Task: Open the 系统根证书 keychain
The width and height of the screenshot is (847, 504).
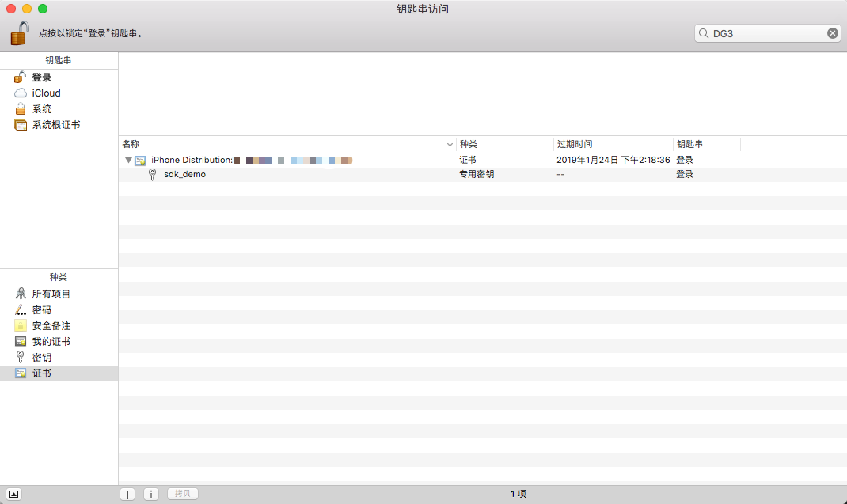Action: [55, 125]
